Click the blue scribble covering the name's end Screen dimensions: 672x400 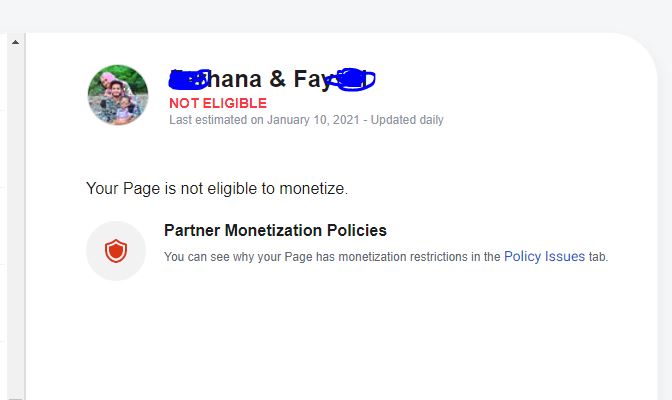351,80
